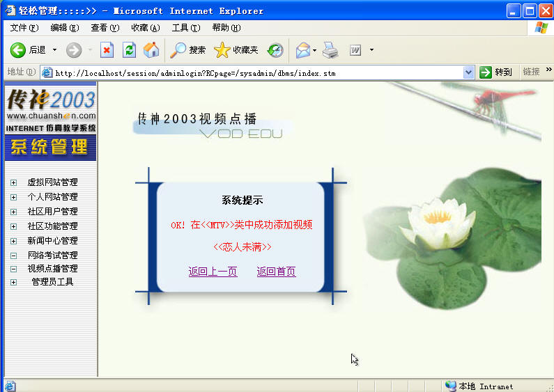Open the 工具(T) menu
554x392 pixels.
[185, 28]
